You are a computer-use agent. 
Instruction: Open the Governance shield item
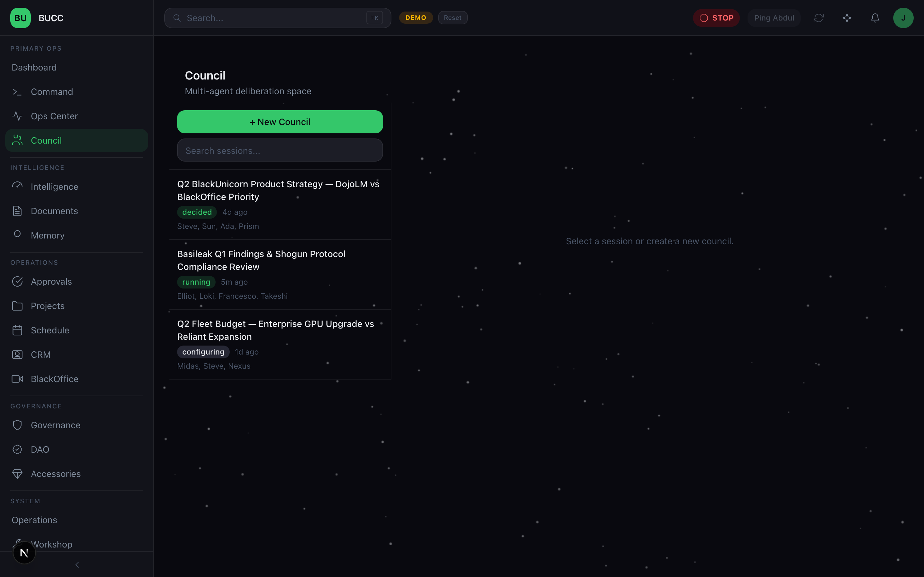point(56,425)
